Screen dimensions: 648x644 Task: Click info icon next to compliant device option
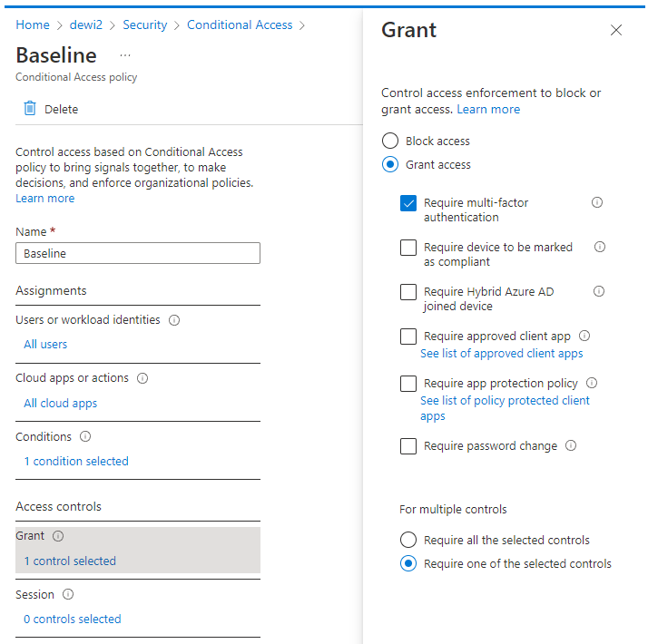point(600,247)
